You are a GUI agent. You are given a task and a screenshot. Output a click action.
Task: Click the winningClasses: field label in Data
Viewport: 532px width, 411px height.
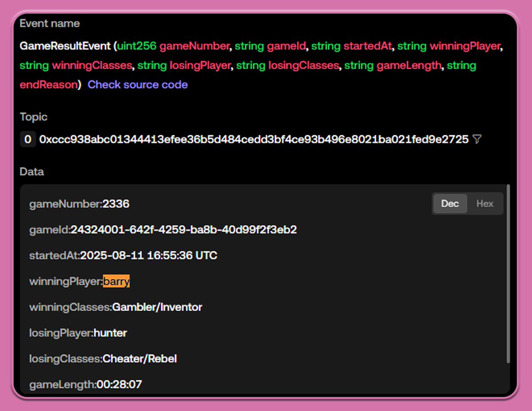(x=70, y=307)
